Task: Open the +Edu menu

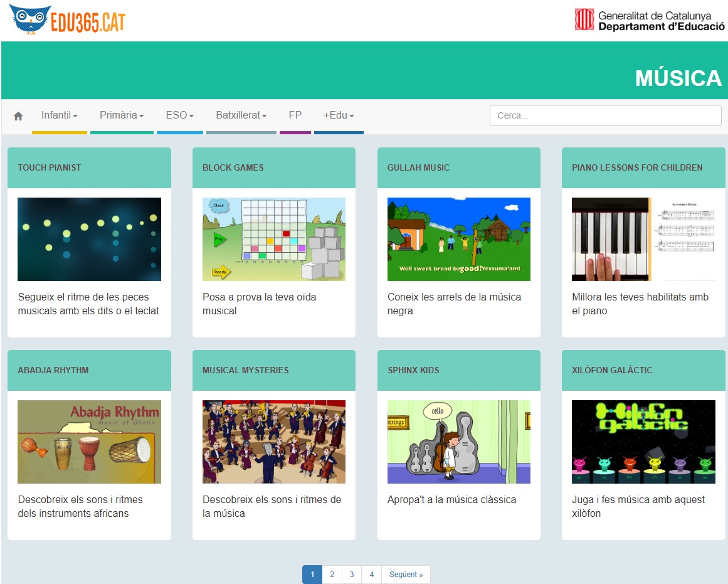Action: tap(339, 115)
